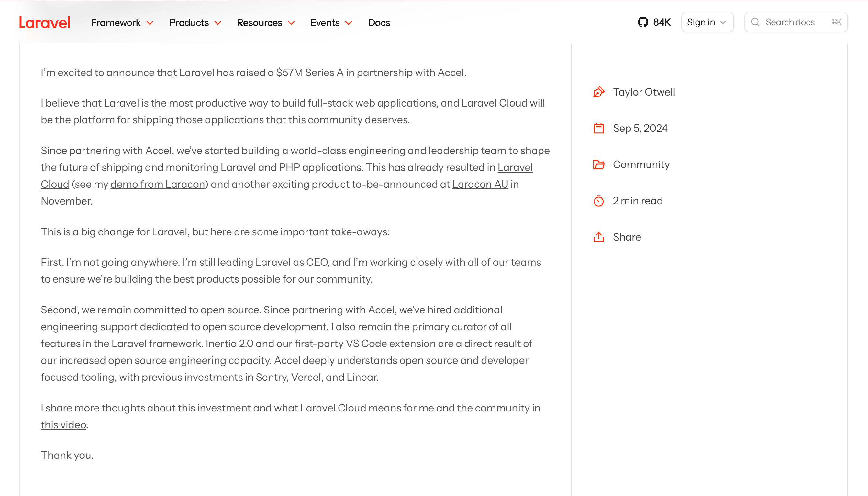
Task: Click the Community folder icon
Action: point(599,164)
